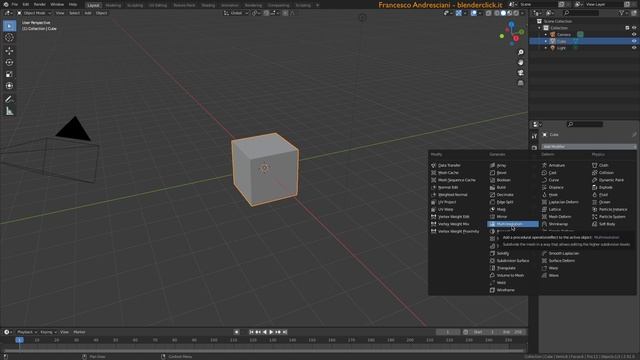Screen dimensions: 640x360
Task: Click the new scene icon button
Action: [562, 4]
